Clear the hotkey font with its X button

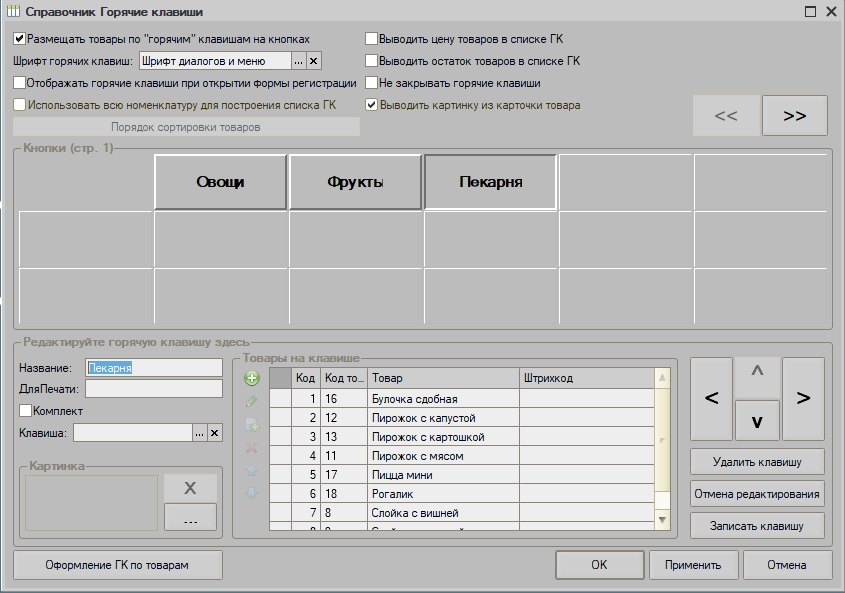pos(314,61)
